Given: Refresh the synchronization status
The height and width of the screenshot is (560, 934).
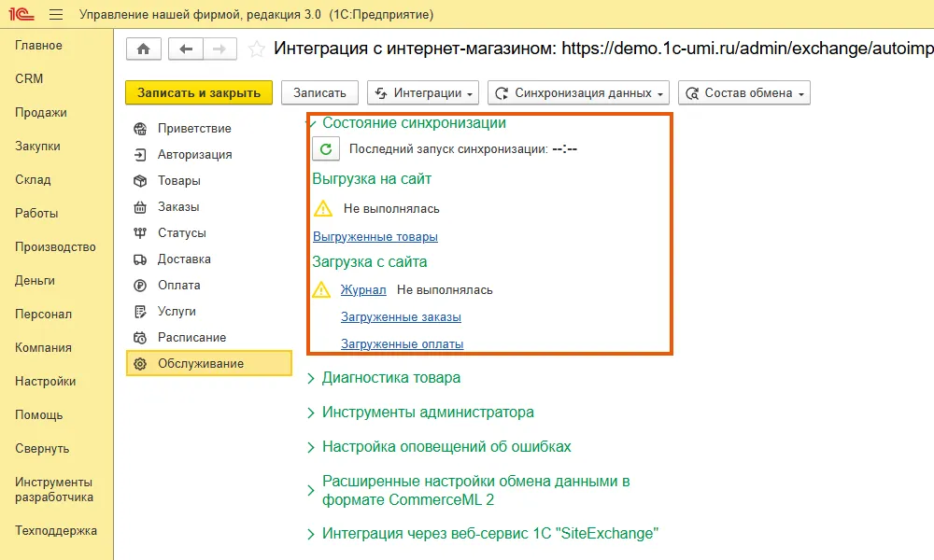Looking at the screenshot, I should tap(326, 148).
